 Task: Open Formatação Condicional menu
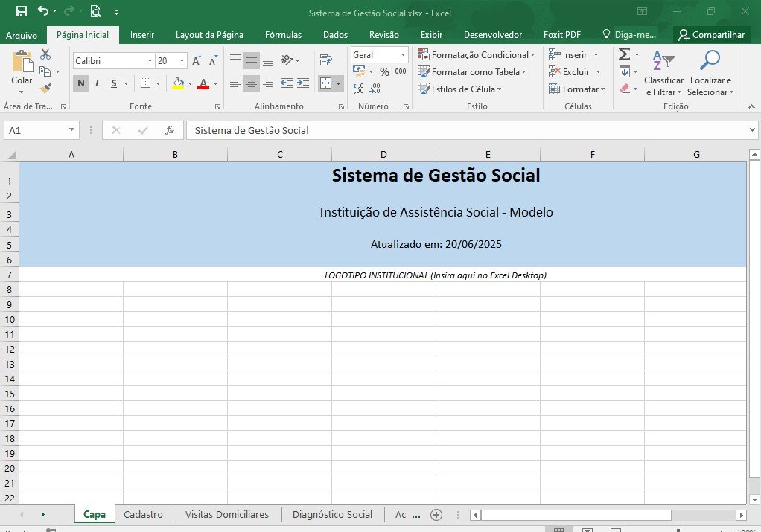[476, 55]
